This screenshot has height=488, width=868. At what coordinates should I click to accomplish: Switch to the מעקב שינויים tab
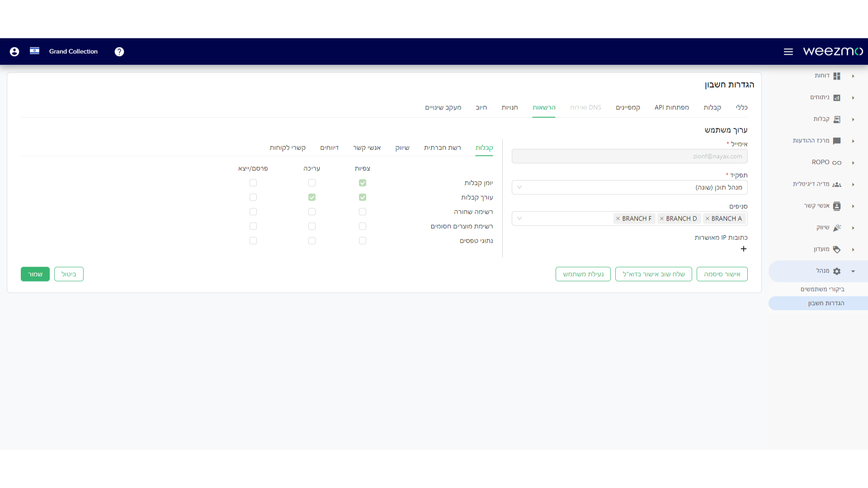(443, 108)
